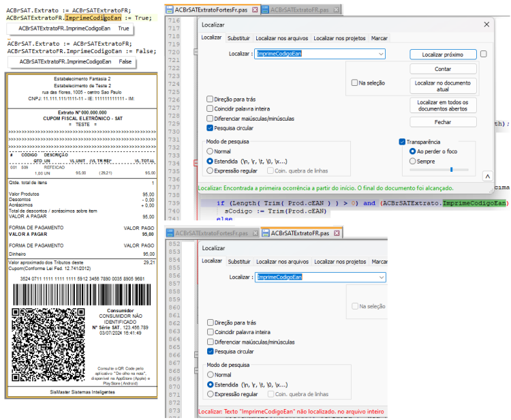
Task: Select the Ao perder o foco transparency option
Action: [413, 151]
